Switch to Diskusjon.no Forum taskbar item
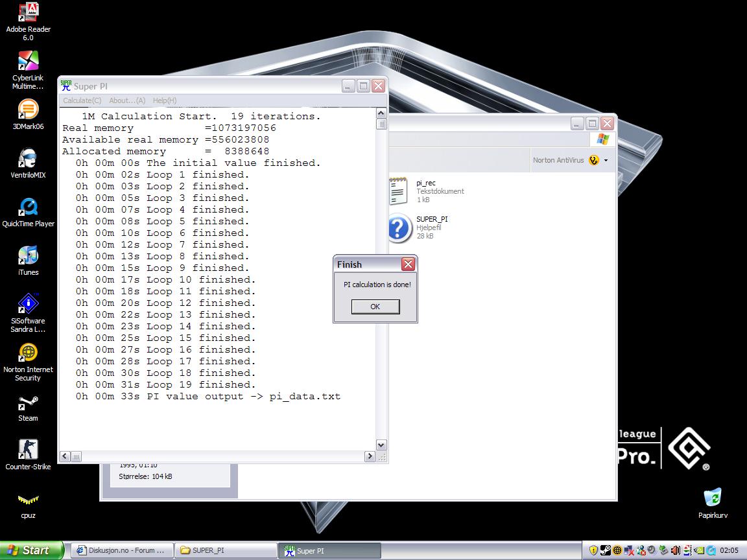The width and height of the screenshot is (747, 560). 122,550
